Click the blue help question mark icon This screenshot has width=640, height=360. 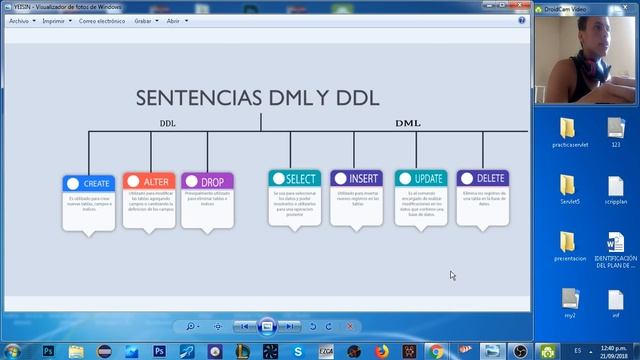click(x=522, y=20)
